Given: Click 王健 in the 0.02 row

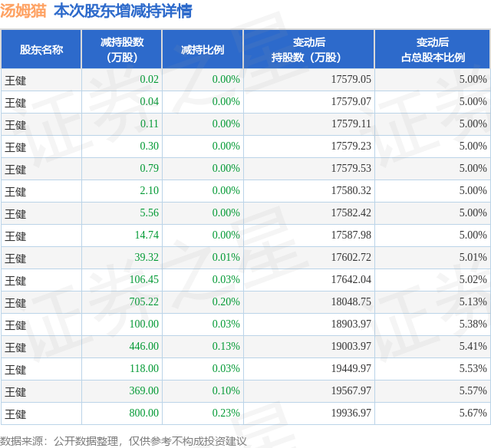Looking at the screenshot, I should pyautogui.click(x=15, y=81).
